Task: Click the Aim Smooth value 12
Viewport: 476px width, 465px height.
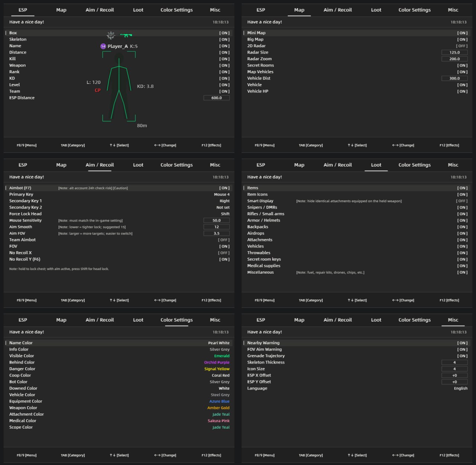Action: coord(216,227)
